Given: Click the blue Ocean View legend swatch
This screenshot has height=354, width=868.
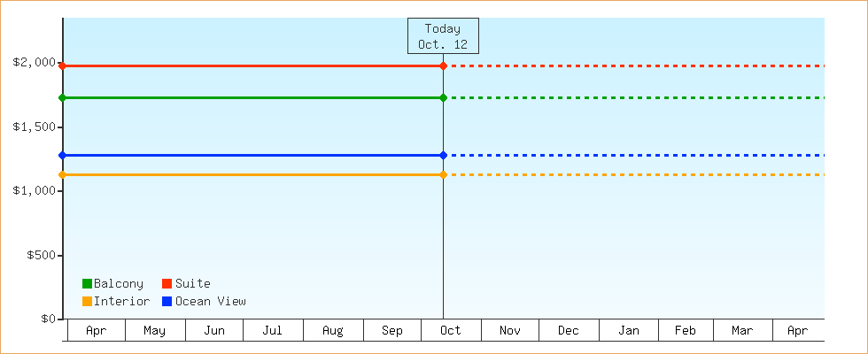Looking at the screenshot, I should (167, 302).
